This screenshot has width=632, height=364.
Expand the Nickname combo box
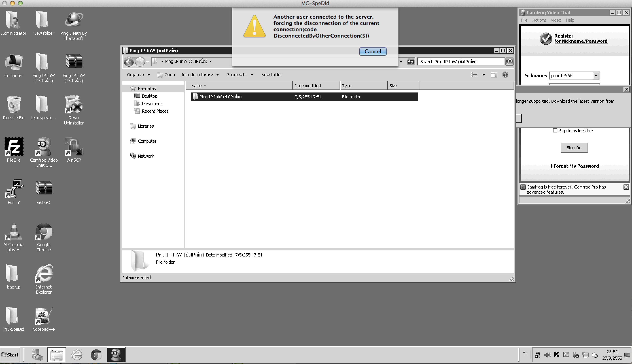(x=596, y=76)
